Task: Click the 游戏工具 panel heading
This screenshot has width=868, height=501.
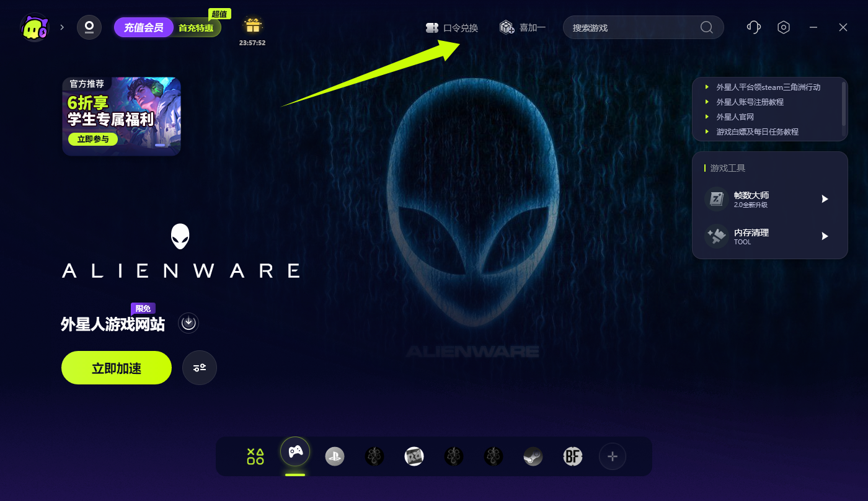Action: point(728,168)
